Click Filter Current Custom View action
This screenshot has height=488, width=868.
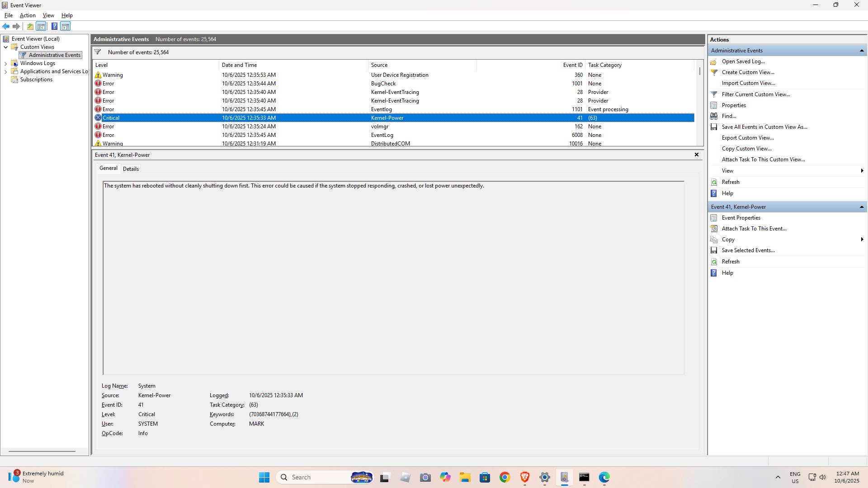(x=755, y=94)
